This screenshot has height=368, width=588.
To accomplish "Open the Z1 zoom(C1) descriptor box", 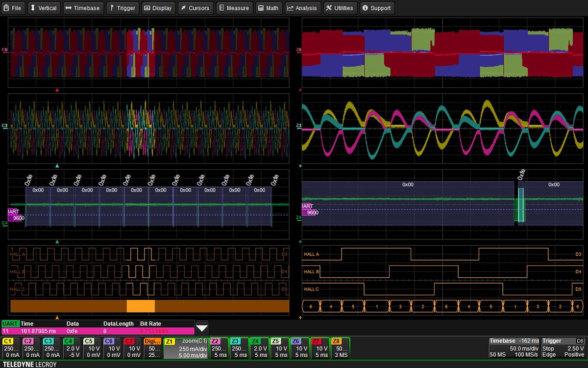I will pyautogui.click(x=186, y=348).
